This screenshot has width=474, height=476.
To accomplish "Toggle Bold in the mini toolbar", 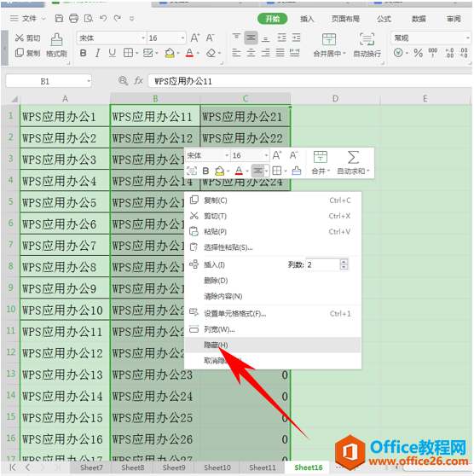I will pos(205,171).
